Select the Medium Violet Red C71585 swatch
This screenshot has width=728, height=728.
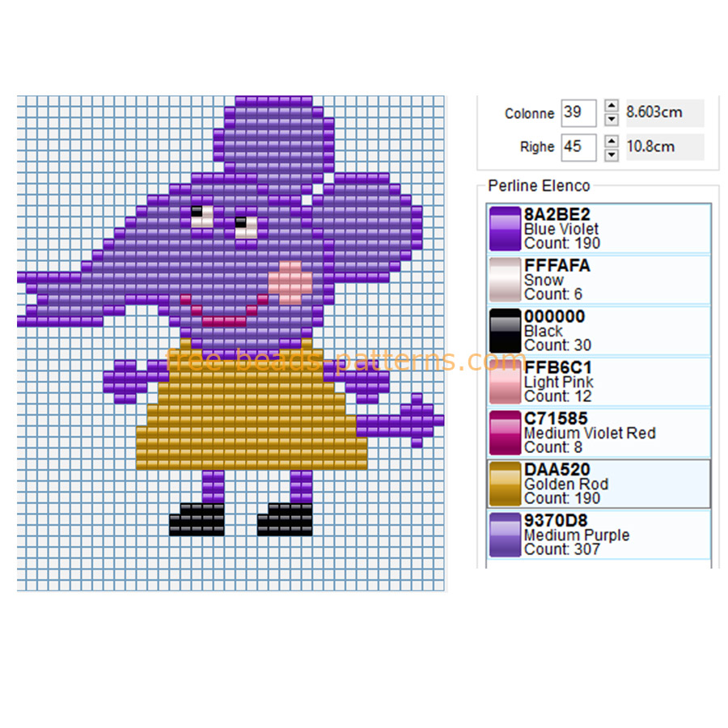pos(505,433)
